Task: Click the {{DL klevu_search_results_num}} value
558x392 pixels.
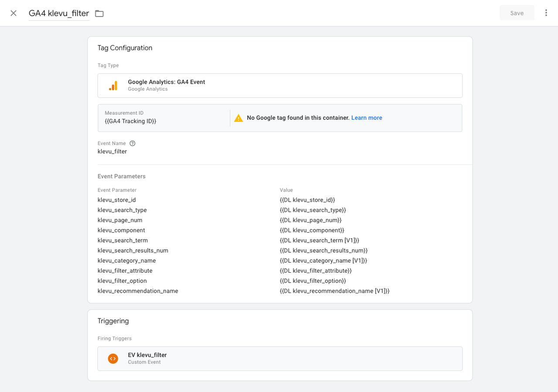Action: [324, 250]
